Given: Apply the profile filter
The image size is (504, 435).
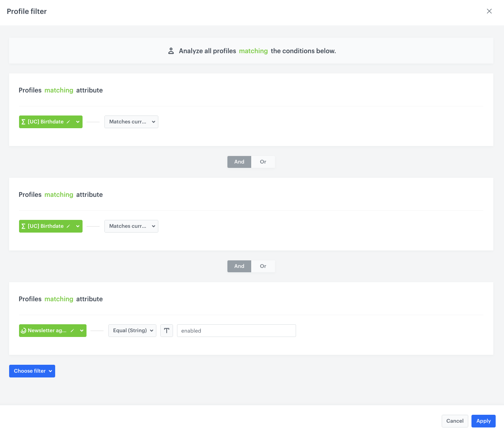Looking at the screenshot, I should (483, 421).
